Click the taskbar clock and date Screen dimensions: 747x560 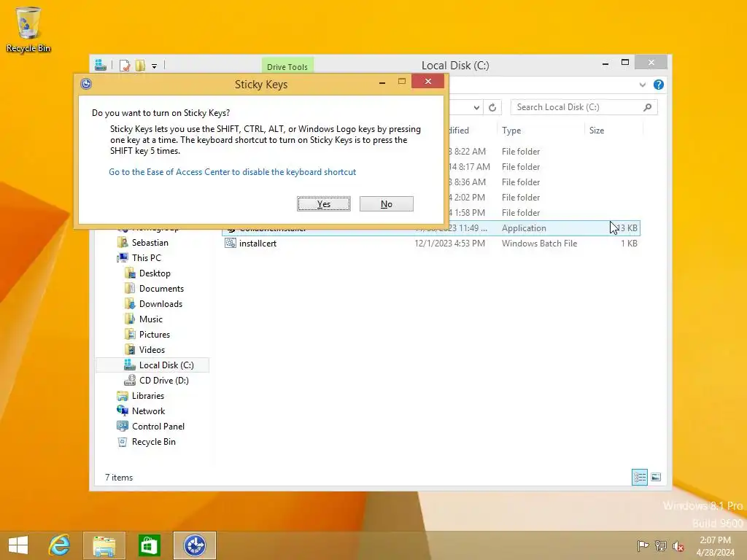[x=715, y=546]
